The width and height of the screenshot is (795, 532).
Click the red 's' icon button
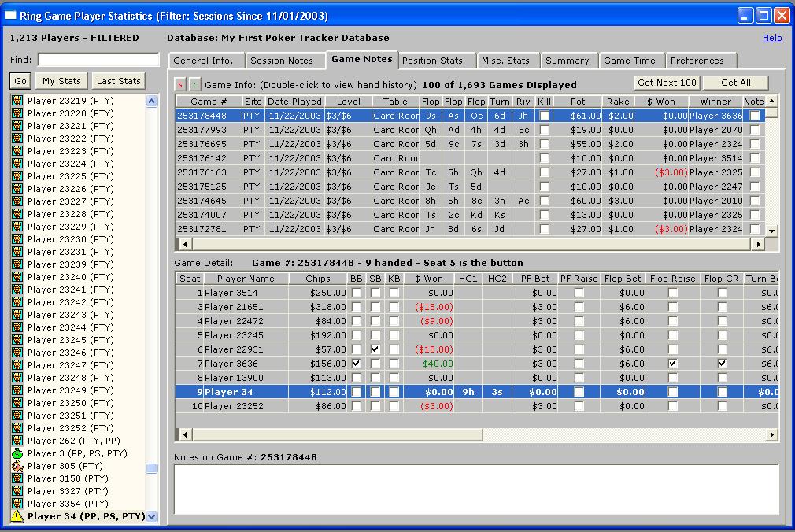[x=180, y=84]
